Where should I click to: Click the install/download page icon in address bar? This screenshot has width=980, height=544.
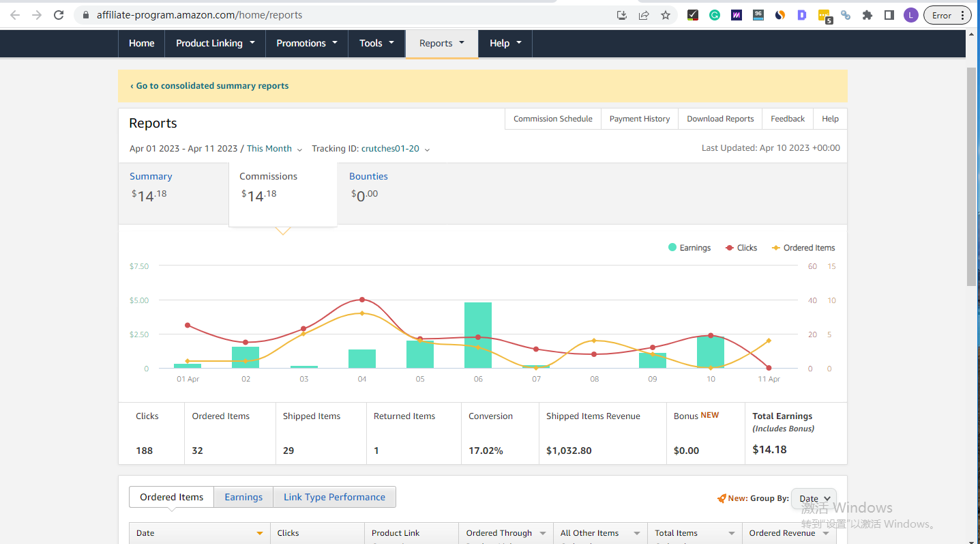point(622,15)
